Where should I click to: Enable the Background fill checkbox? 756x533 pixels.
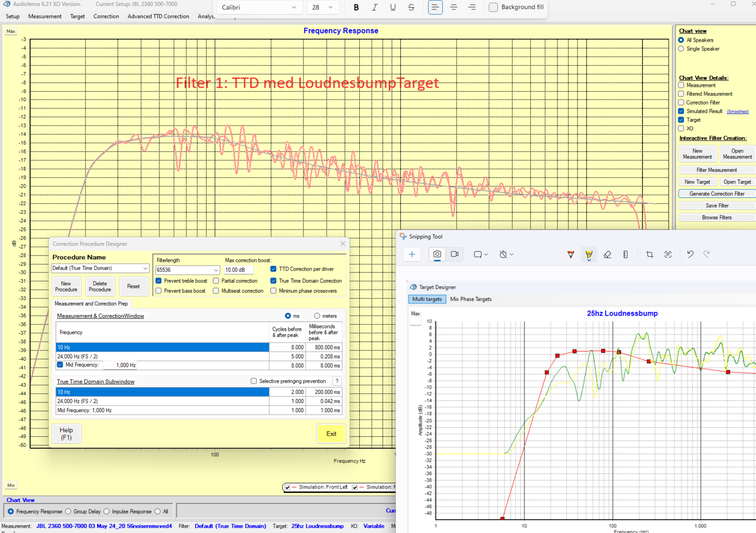tap(493, 7)
